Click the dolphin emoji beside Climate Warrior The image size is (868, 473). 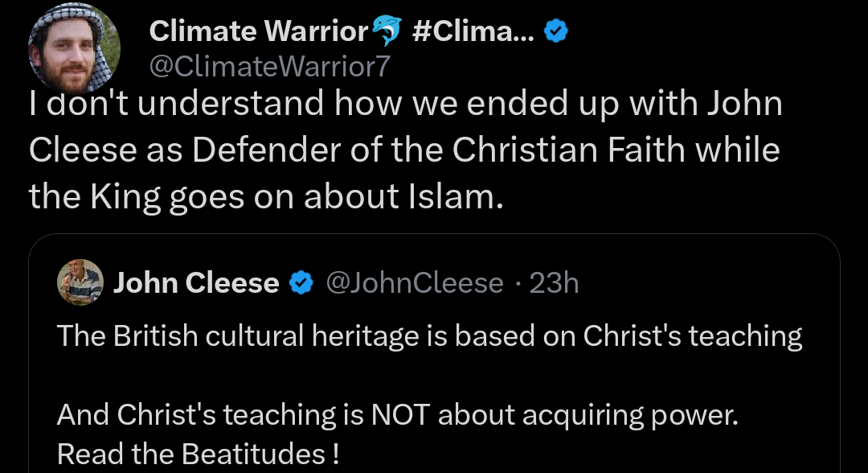[388, 31]
